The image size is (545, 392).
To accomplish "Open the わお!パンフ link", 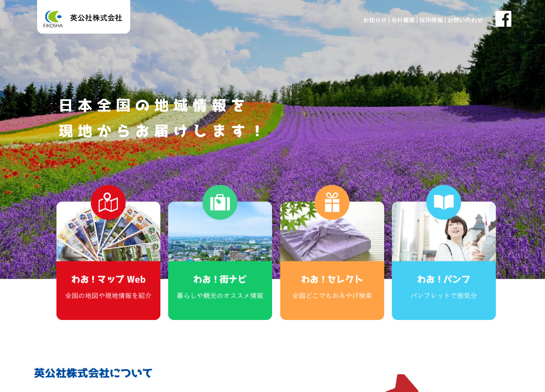I will [444, 279].
